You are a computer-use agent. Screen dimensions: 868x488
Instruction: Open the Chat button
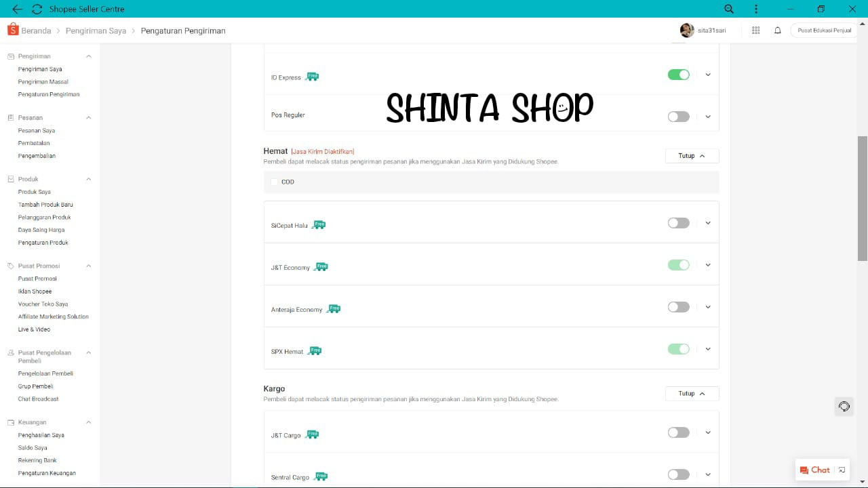[815, 470]
